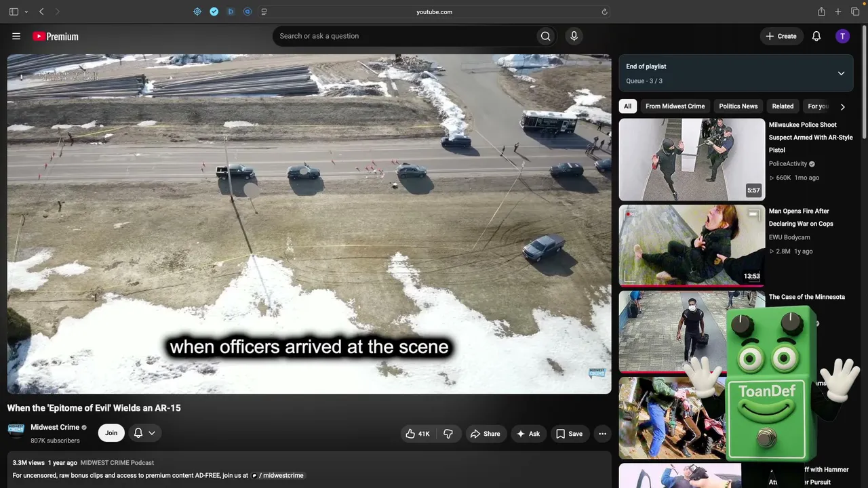Click the search or ask a question field
868x488 pixels.
pyautogui.click(x=403, y=36)
